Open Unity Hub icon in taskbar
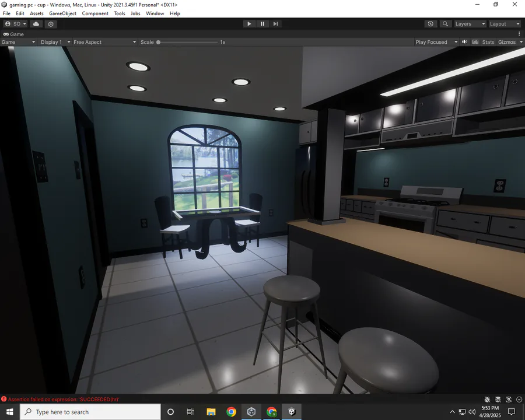Image resolution: width=525 pixels, height=420 pixels. [x=251, y=412]
